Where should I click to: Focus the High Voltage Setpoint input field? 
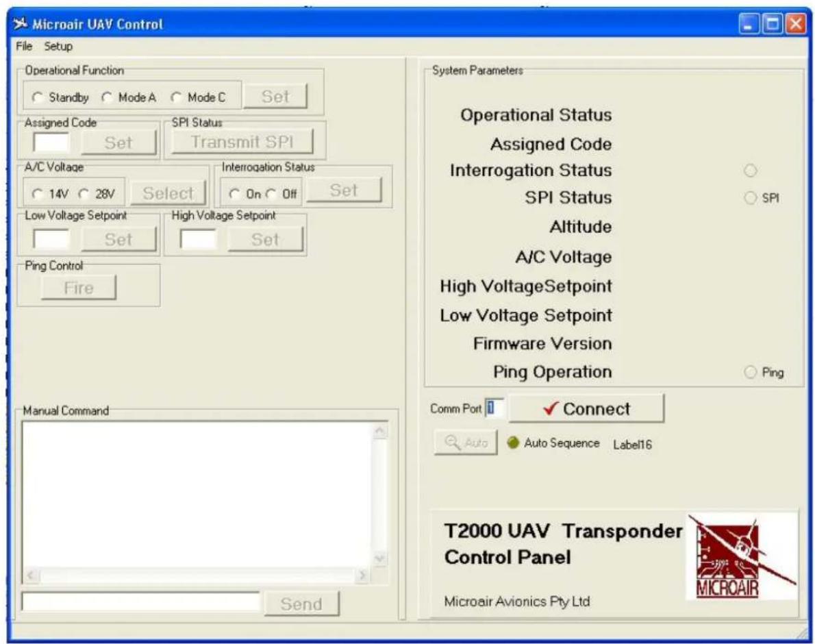(x=198, y=240)
